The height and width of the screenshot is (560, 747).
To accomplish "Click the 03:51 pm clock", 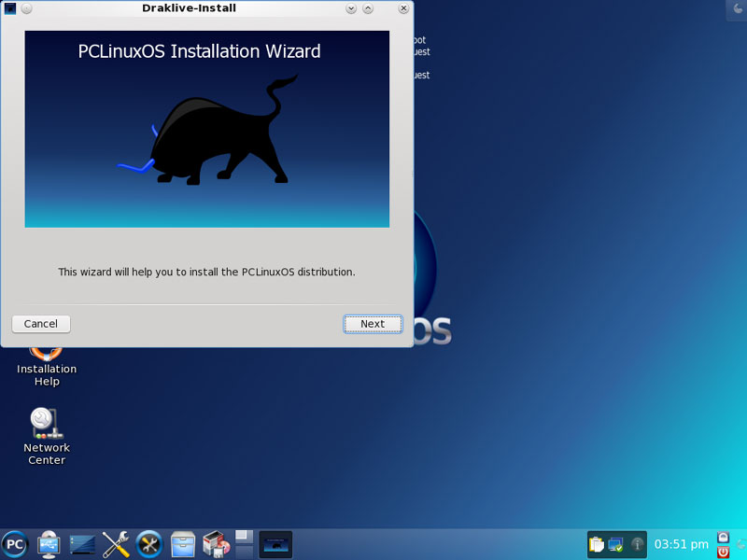I will point(682,544).
